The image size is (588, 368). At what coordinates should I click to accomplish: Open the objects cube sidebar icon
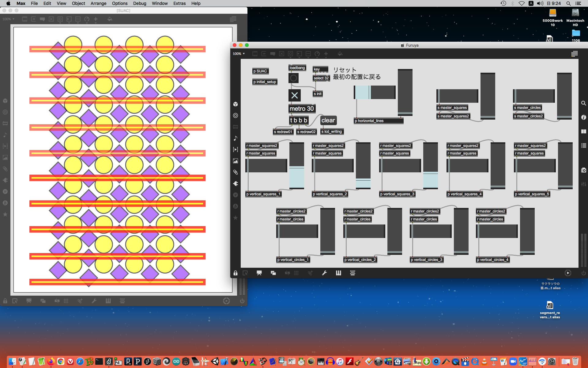click(x=236, y=104)
